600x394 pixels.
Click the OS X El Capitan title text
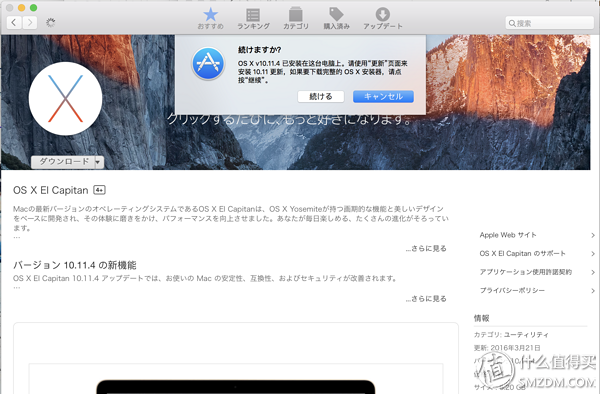tap(51, 190)
